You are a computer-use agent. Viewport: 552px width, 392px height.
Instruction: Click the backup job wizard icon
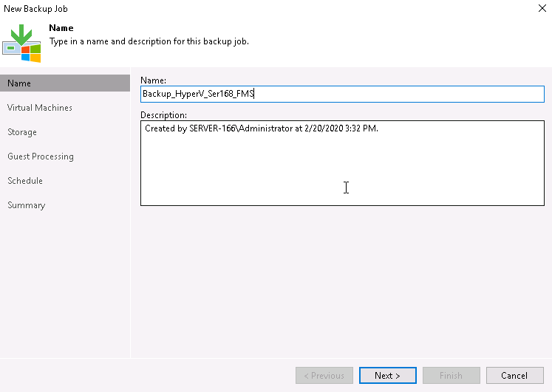click(x=21, y=44)
